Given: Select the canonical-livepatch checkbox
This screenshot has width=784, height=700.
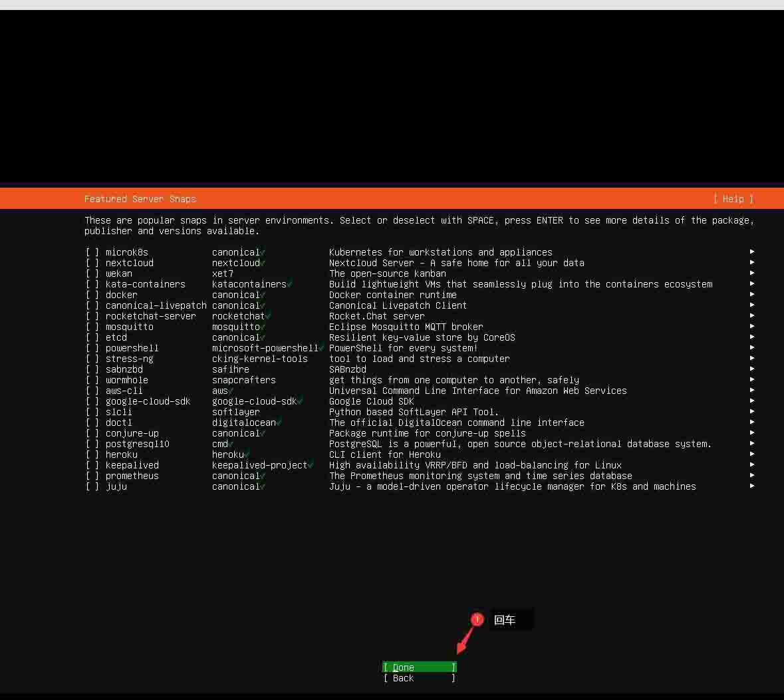Looking at the screenshot, I should (92, 305).
